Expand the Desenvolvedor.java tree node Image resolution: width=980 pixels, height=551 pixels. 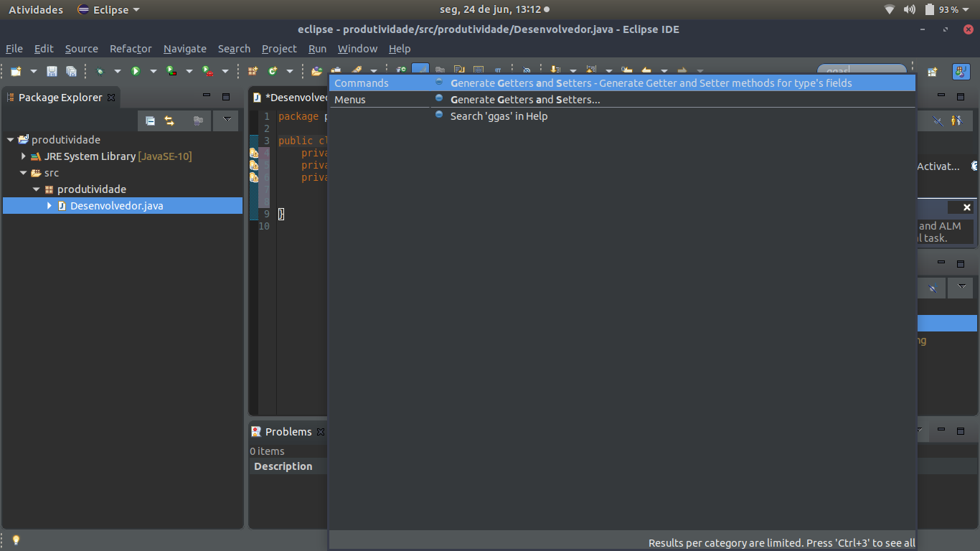tap(49, 206)
